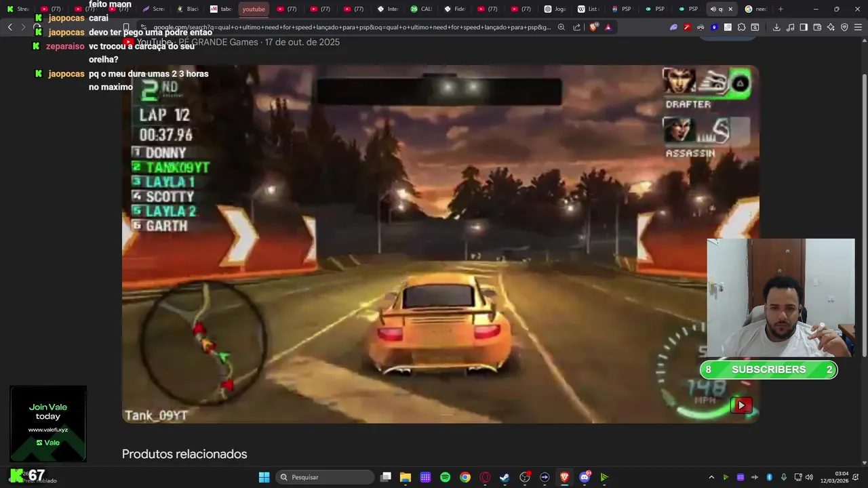868x488 pixels.
Task: Switch to the 'Stre' Kick tab
Action: click(x=19, y=9)
